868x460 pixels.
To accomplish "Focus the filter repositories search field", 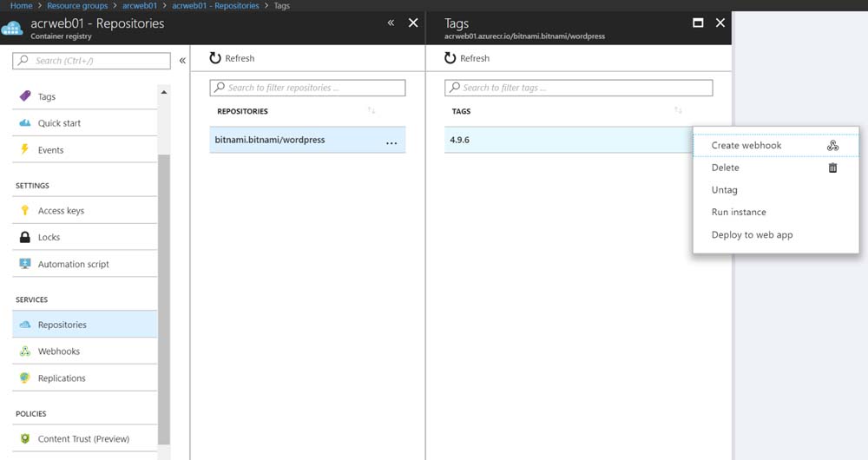I will pyautogui.click(x=308, y=88).
